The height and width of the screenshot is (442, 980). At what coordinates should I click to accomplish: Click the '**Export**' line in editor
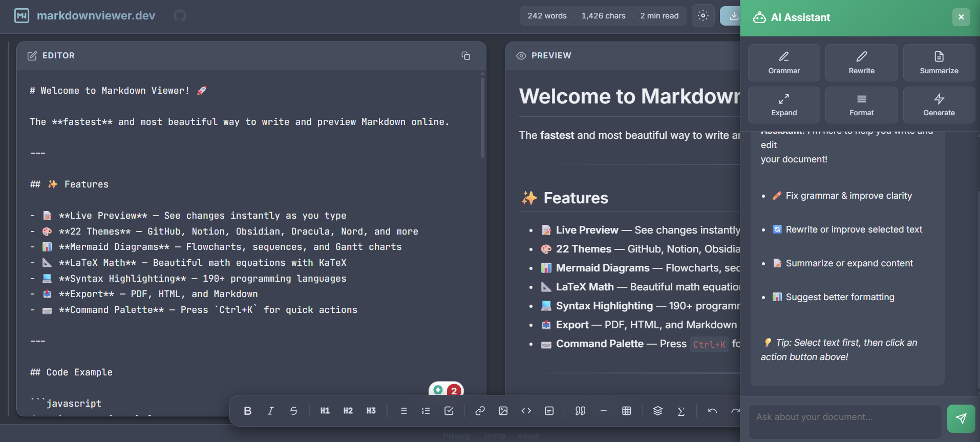point(143,294)
